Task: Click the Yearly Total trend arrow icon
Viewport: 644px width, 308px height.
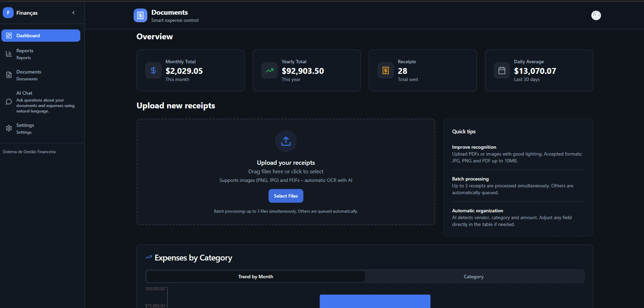Action: tap(270, 70)
